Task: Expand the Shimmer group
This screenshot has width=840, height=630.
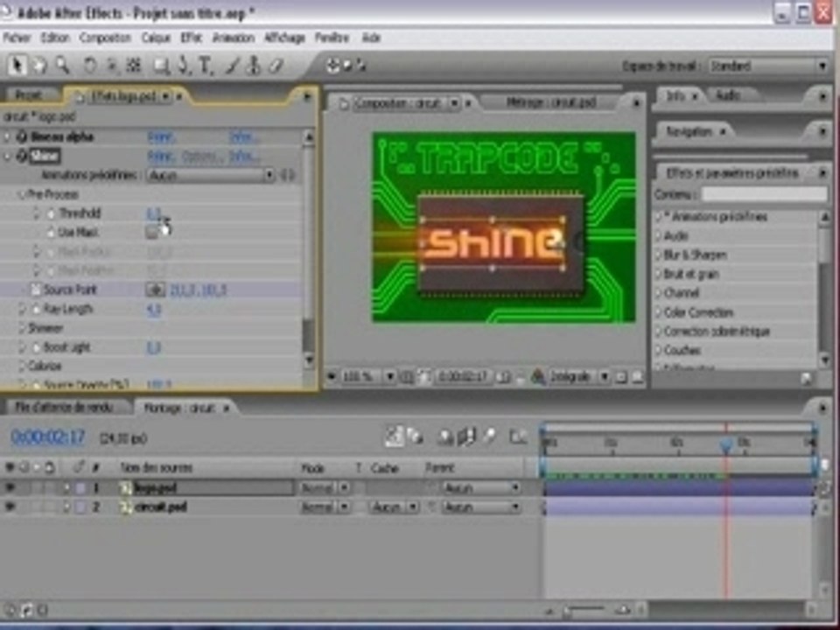Action: (22, 328)
